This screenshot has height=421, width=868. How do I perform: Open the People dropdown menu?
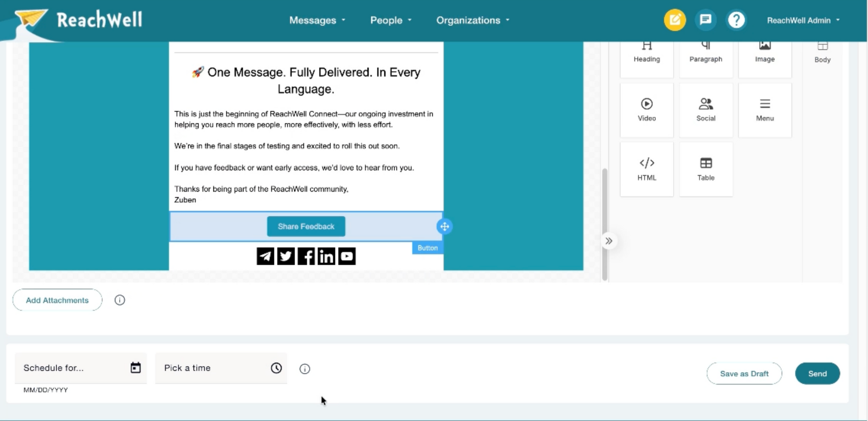pyautogui.click(x=391, y=20)
